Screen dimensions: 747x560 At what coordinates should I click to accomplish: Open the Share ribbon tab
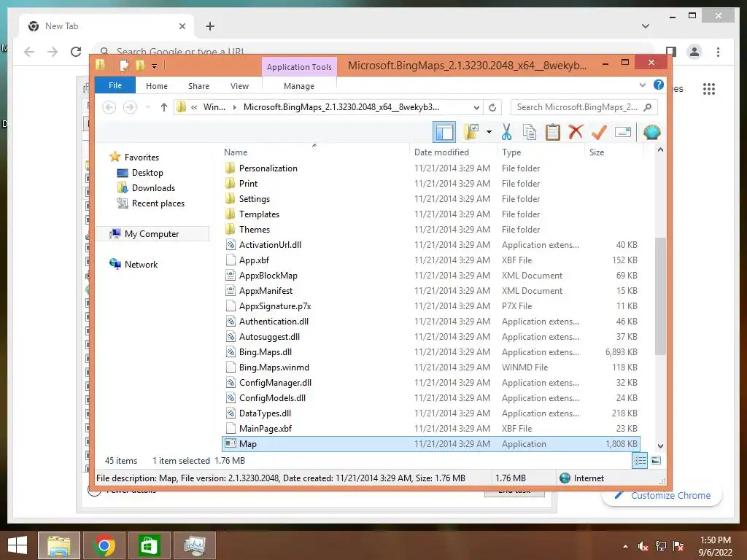pos(198,86)
